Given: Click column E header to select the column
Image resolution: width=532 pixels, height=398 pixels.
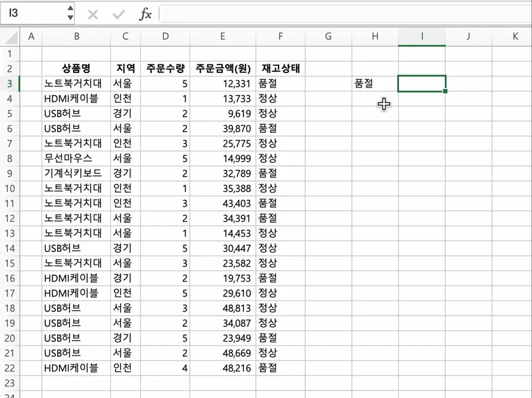Looking at the screenshot, I should click(223, 37).
